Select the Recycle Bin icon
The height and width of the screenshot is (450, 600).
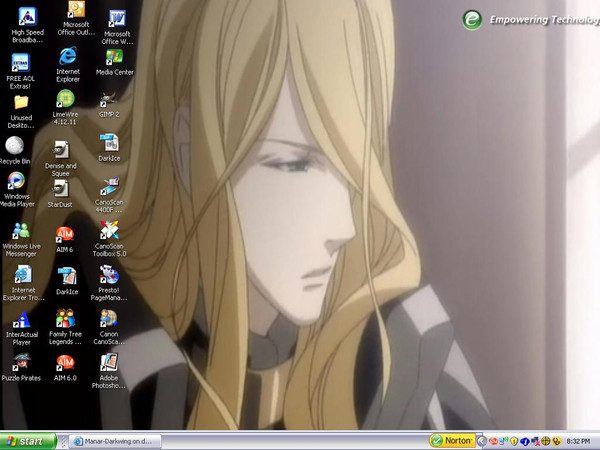15,151
